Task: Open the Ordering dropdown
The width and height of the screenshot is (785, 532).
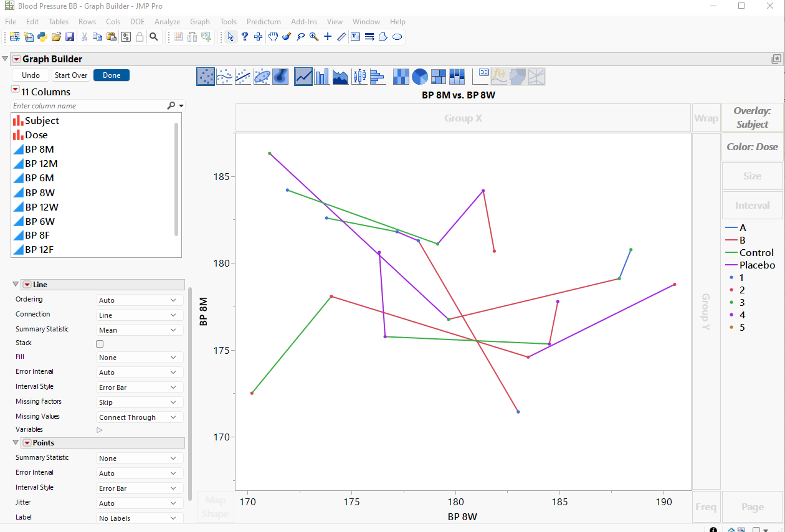Action: click(140, 300)
